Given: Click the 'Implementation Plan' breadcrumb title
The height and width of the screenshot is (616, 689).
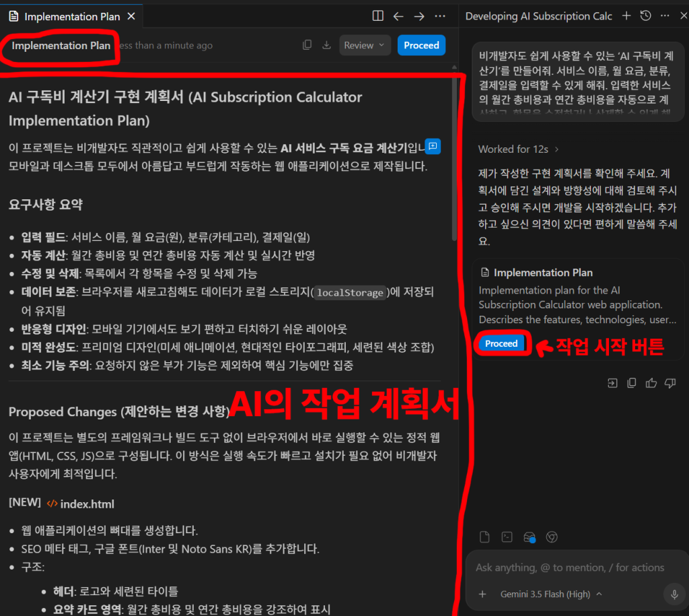Looking at the screenshot, I should tap(61, 45).
